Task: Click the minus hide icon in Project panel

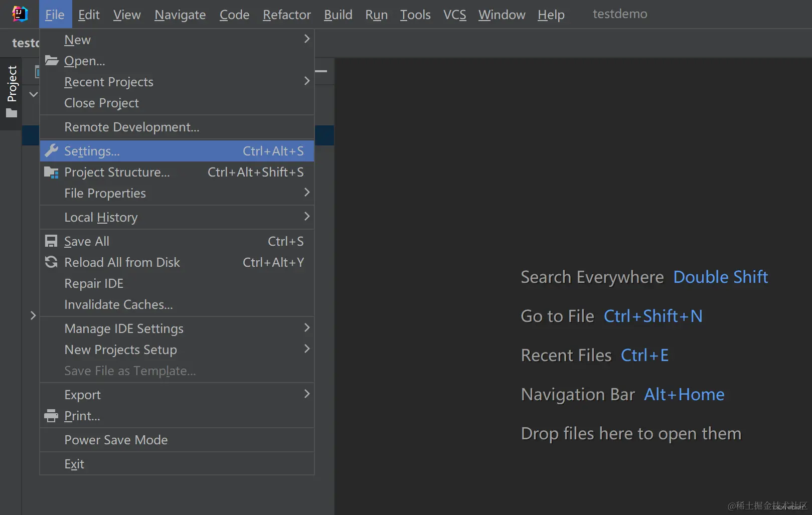Action: pos(321,71)
